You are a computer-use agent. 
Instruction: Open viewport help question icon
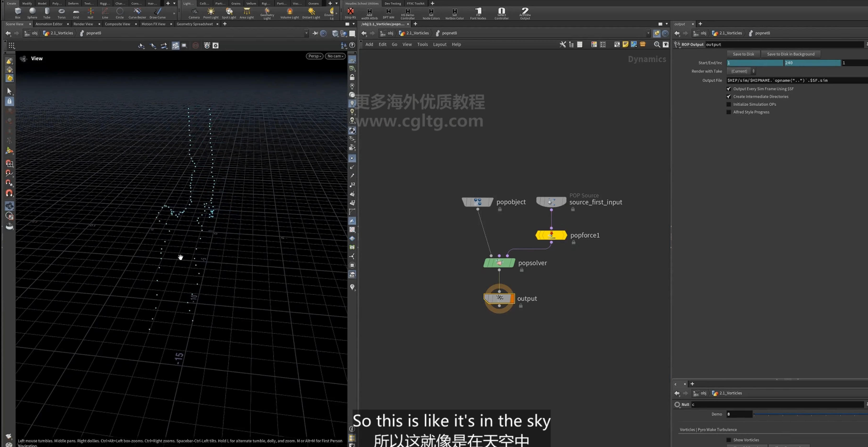click(x=352, y=45)
